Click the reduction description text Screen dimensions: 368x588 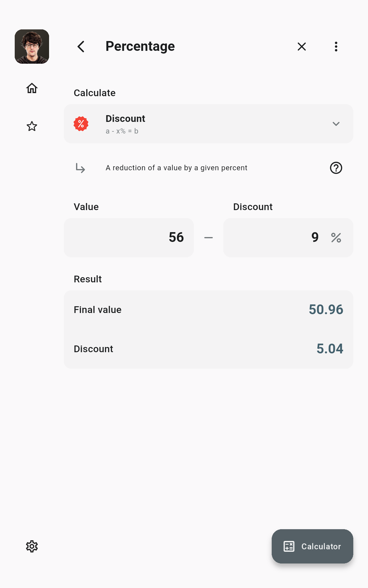click(176, 168)
